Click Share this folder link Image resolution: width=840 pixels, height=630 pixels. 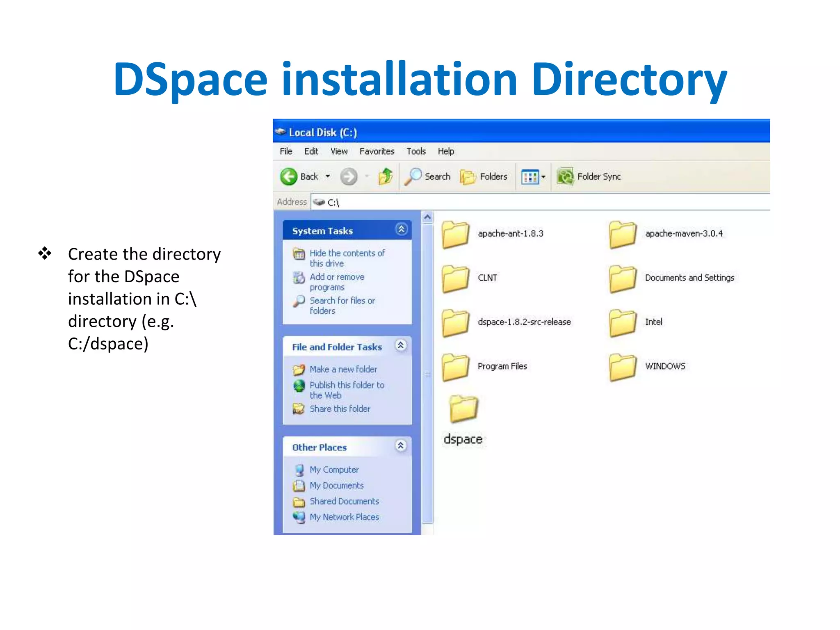[x=340, y=409]
